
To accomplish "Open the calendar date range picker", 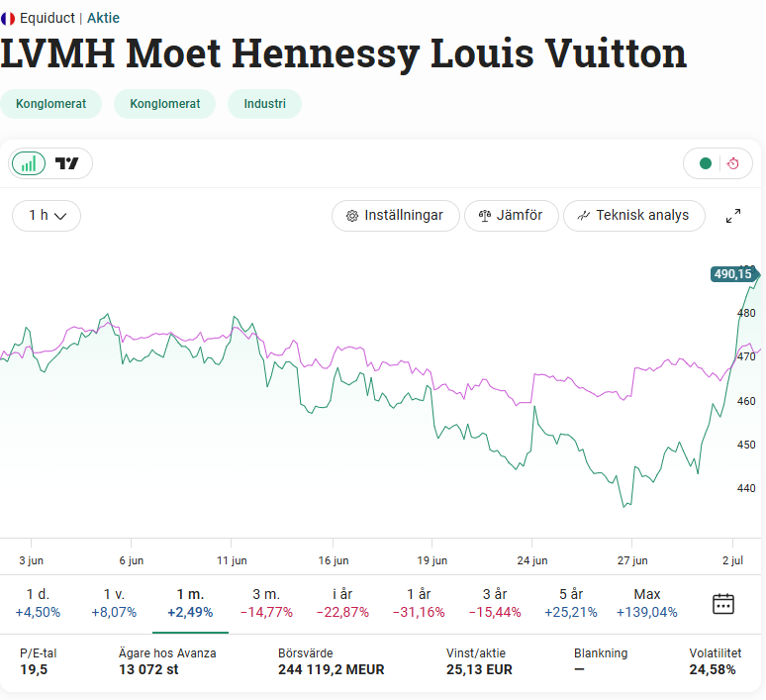I will (723, 604).
